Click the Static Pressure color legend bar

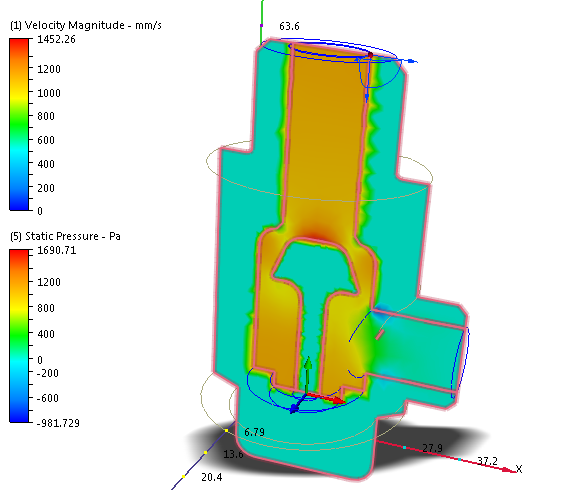19,336
